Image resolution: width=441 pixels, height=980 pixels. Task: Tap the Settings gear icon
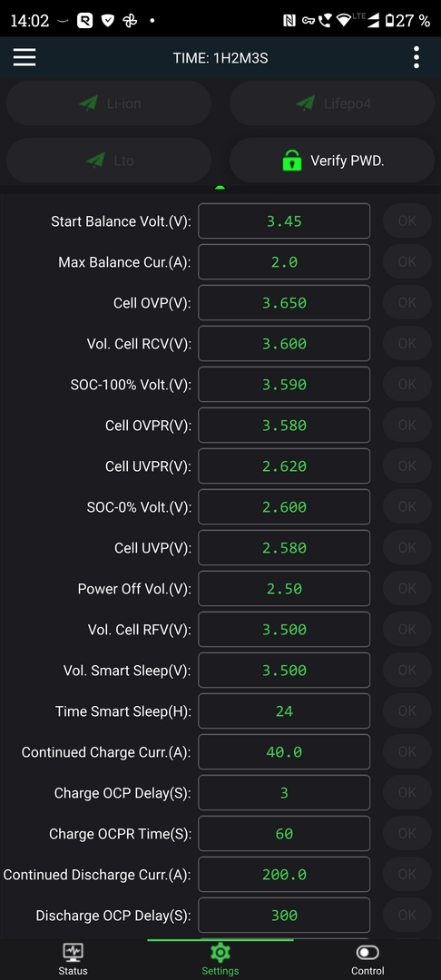pyautogui.click(x=220, y=953)
